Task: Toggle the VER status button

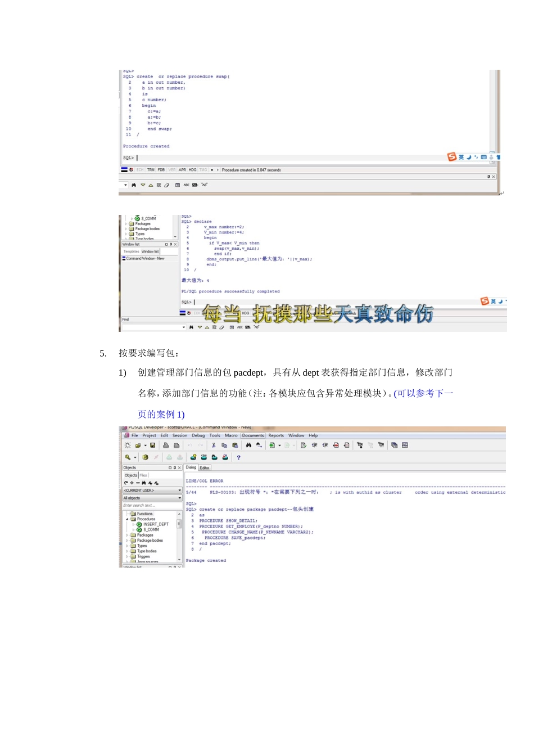Action: 172,170
